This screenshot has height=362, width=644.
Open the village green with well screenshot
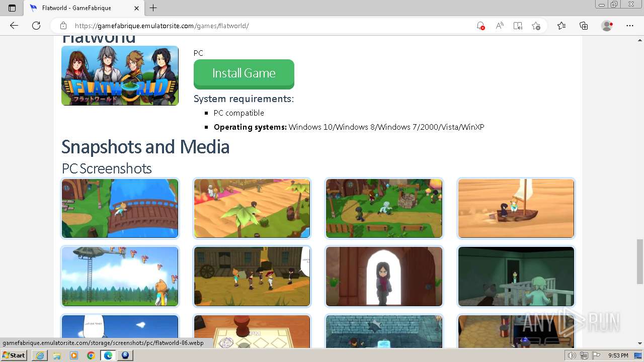coord(384,208)
